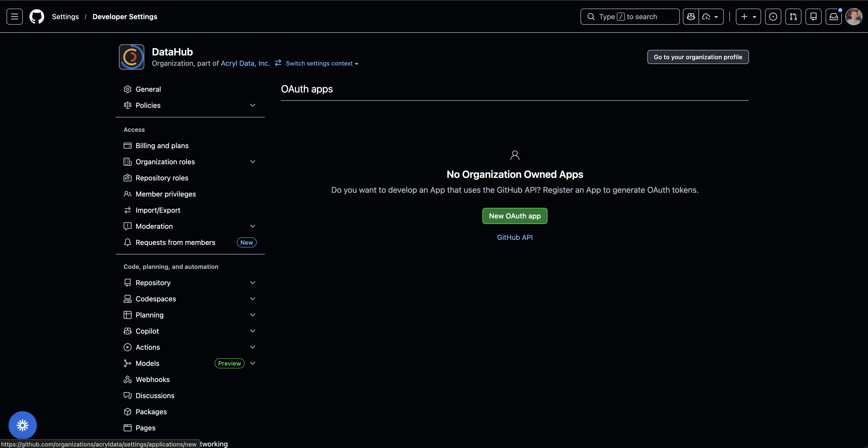Viewport: 868px width, 448px height.
Task: Click the GitHub logo home icon
Action: point(37,16)
